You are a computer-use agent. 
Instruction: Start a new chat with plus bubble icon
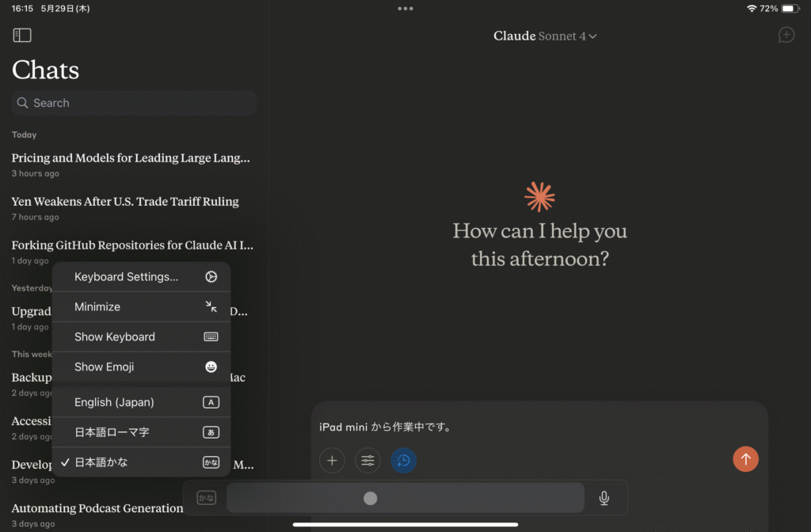pos(786,35)
